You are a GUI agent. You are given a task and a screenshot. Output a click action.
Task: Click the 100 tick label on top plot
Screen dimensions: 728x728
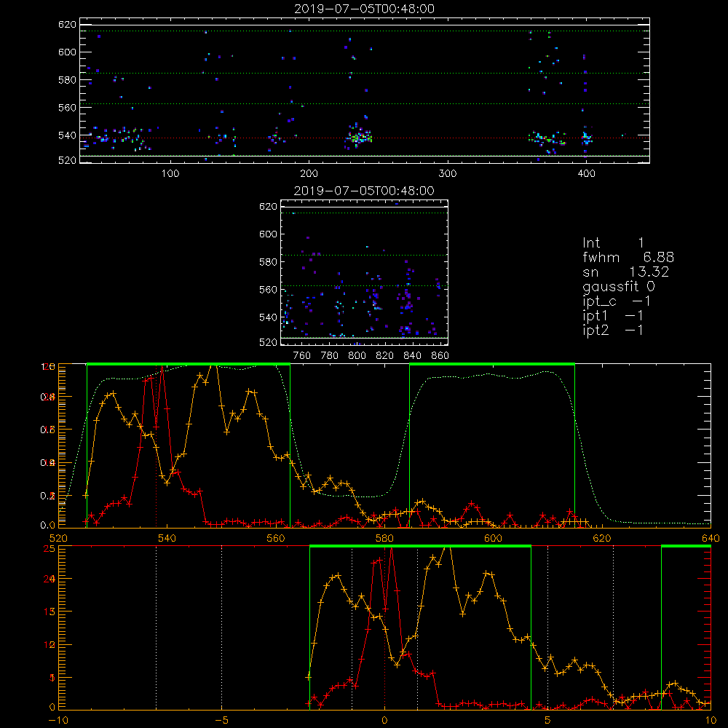170,174
